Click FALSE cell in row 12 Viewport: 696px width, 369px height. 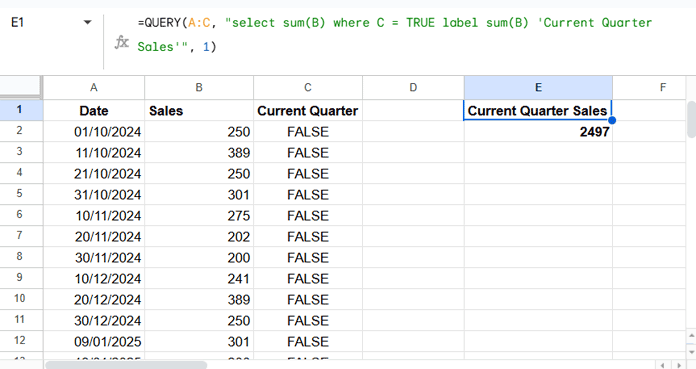pyautogui.click(x=308, y=341)
